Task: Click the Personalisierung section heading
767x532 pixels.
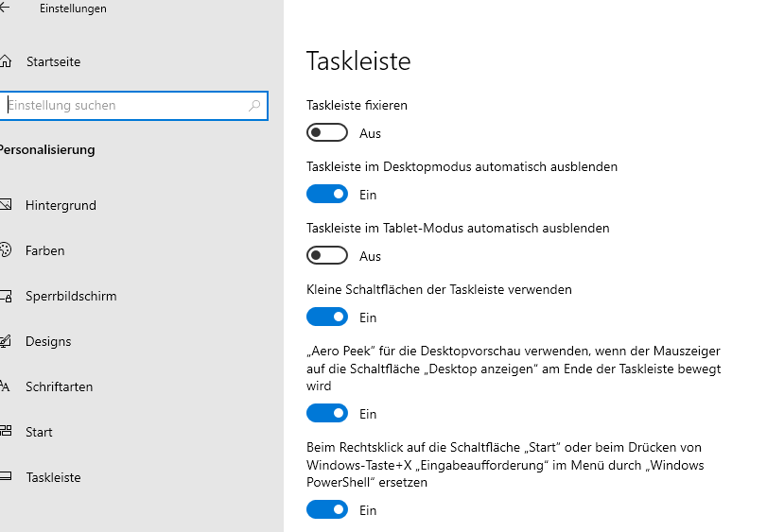Action: [47, 150]
